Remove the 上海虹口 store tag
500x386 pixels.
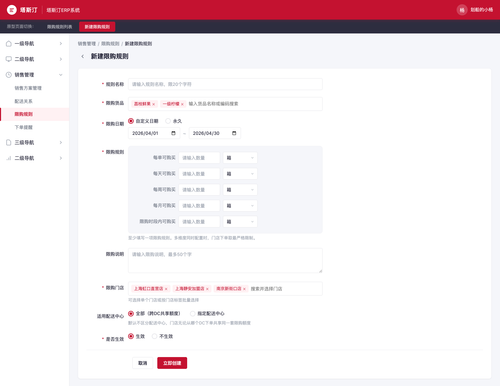[166, 289]
